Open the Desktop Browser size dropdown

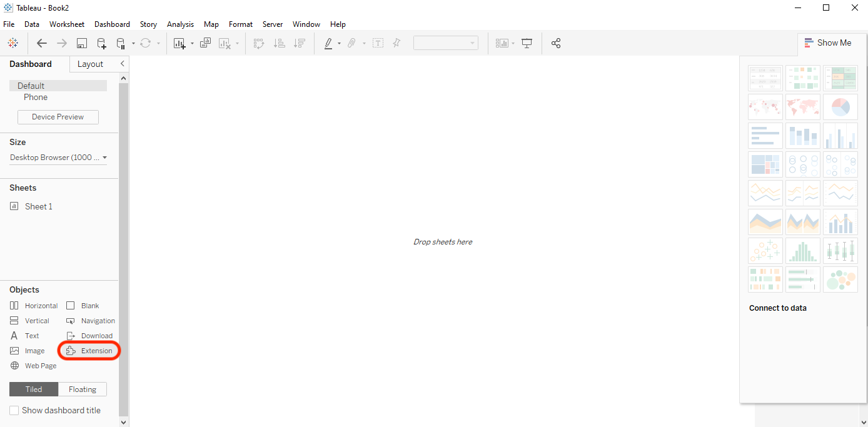pyautogui.click(x=58, y=158)
